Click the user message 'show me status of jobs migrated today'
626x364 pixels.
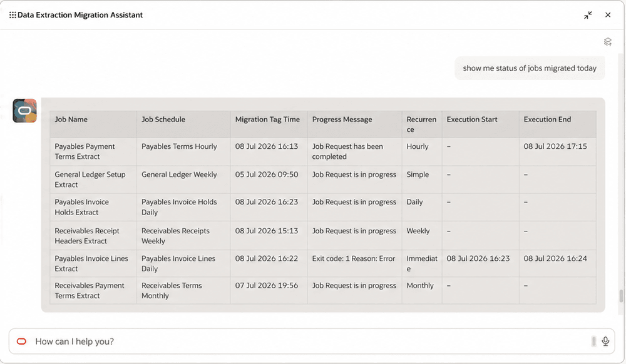coord(530,68)
